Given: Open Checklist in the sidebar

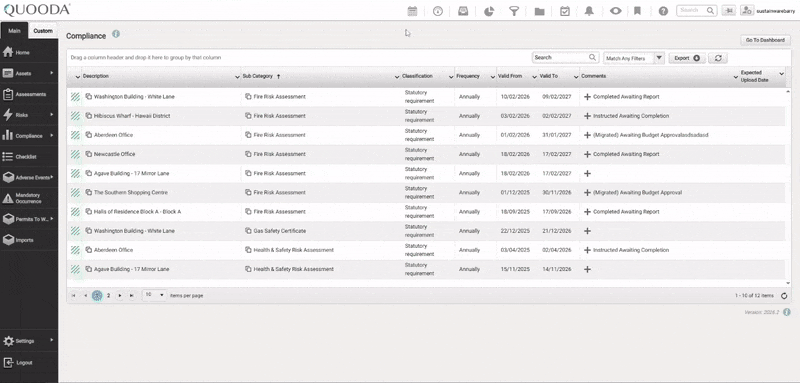Looking at the screenshot, I should (29, 157).
